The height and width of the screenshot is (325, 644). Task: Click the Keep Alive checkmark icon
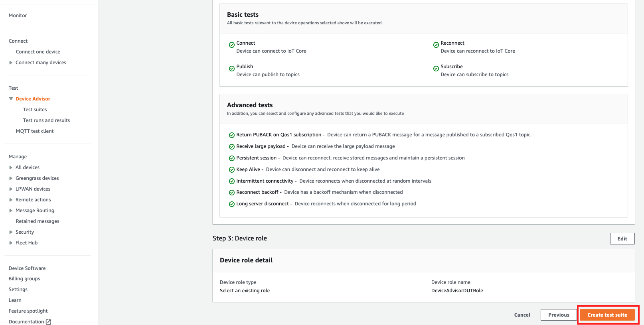[x=231, y=170]
